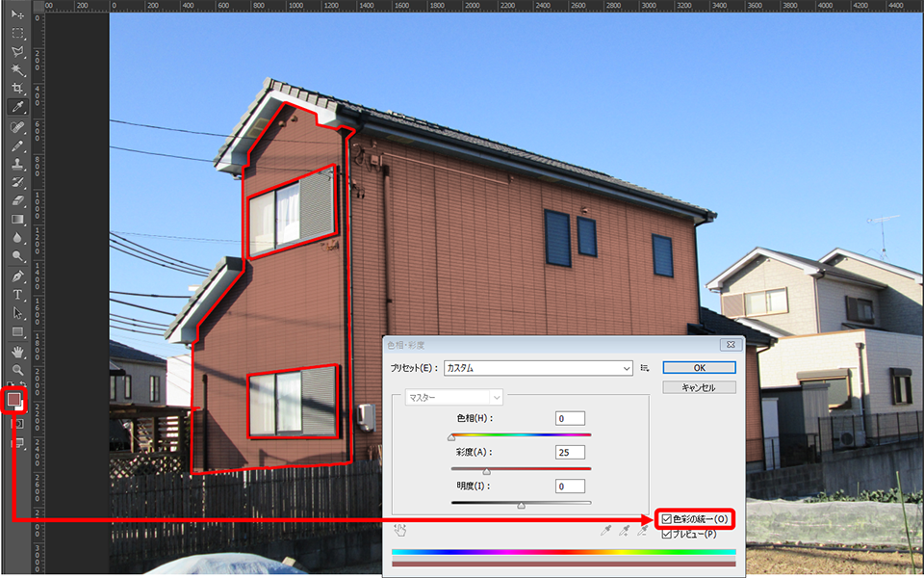Click the on-image adjustment hand icon

point(400,530)
